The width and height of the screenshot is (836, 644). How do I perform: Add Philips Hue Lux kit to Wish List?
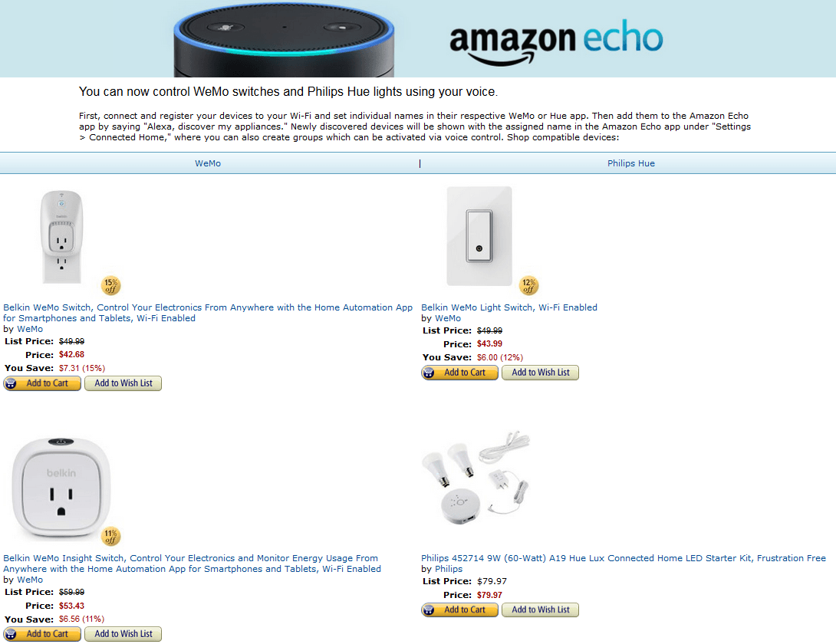coord(540,609)
